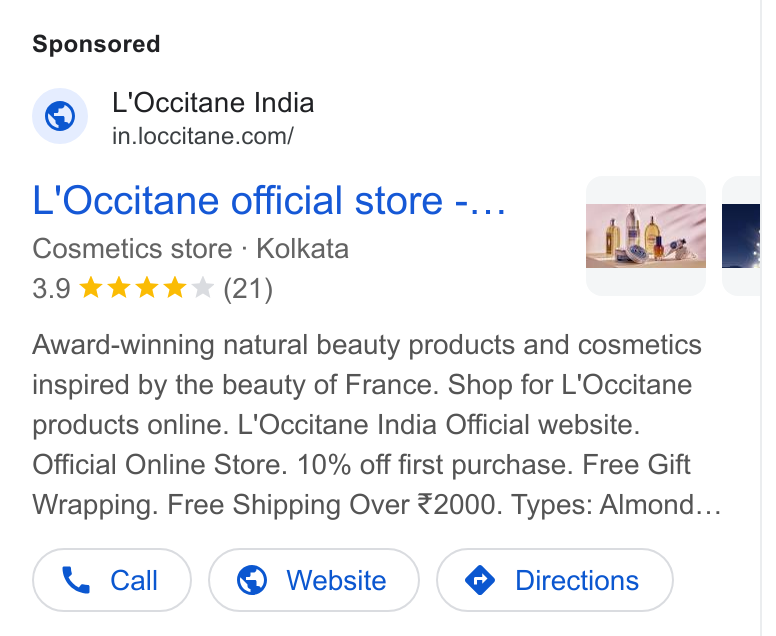This screenshot has height=636, width=776.
Task: Open the L'Occitane official store headline link
Action: click(x=269, y=200)
